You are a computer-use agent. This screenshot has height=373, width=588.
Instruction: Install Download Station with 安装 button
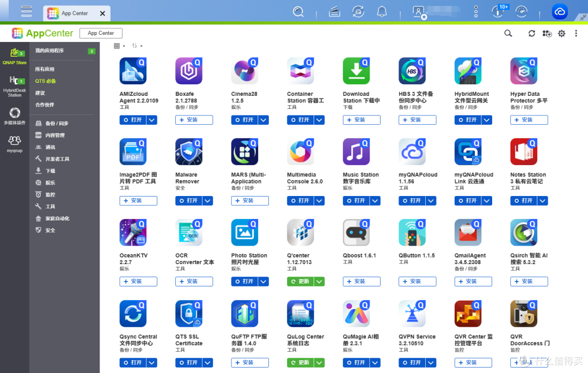tap(362, 120)
